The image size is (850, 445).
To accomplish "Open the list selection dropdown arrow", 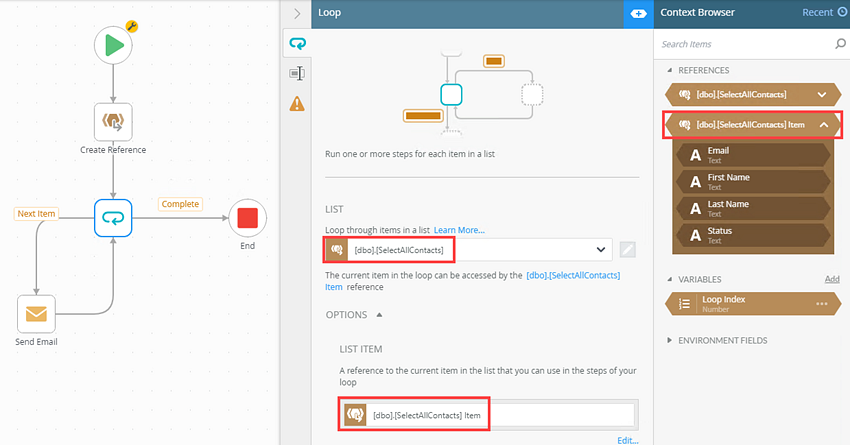I will pos(601,250).
